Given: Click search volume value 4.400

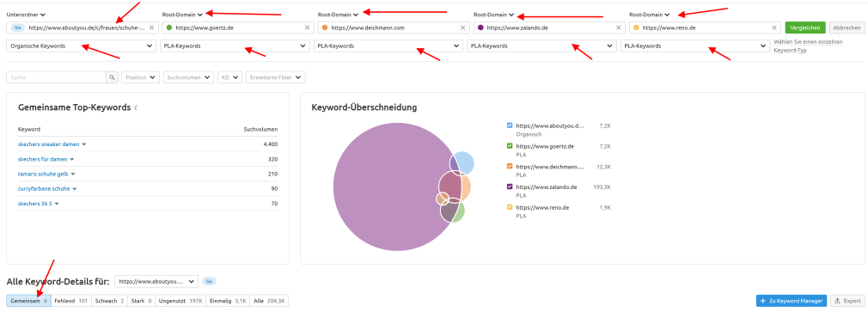Looking at the screenshot, I should pos(271,144).
